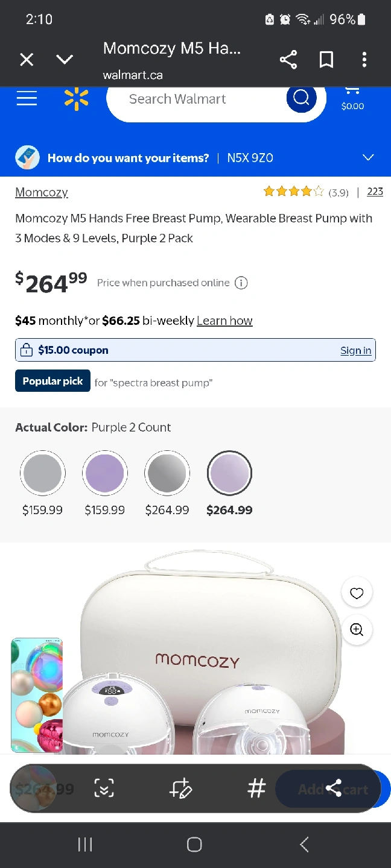
Task: Expand the browser tab dropdown chevron
Action: [x=65, y=60]
